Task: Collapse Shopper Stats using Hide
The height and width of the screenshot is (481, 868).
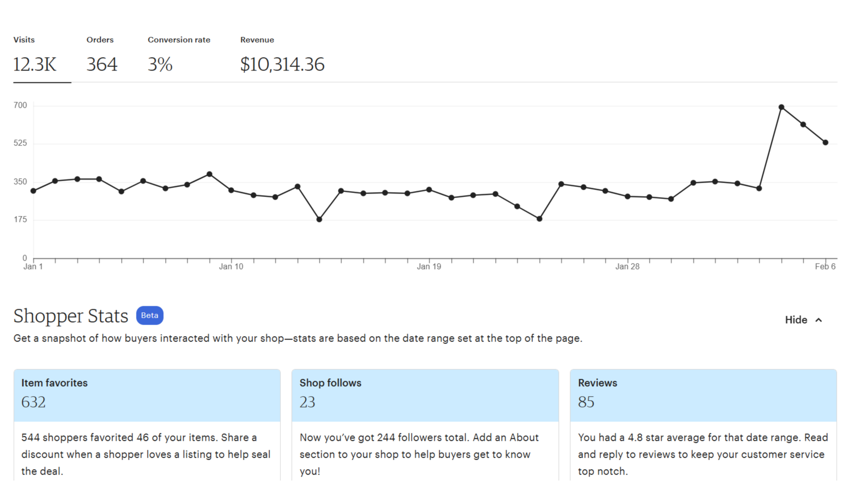Action: [796, 320]
